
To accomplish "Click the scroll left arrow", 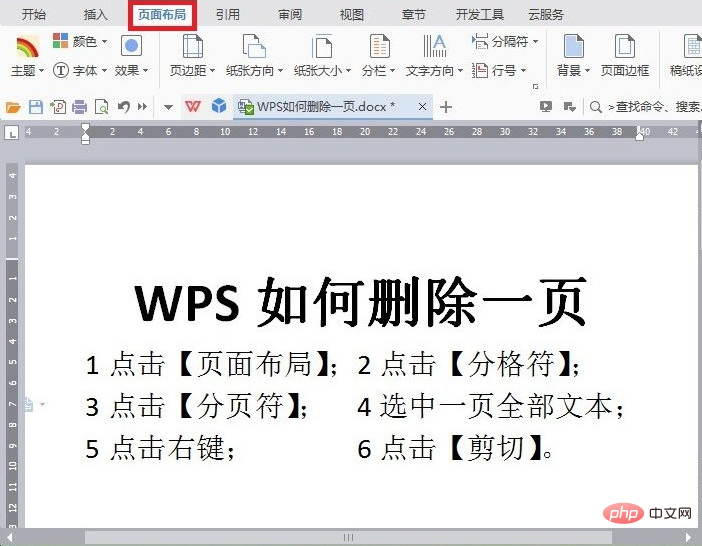I will [9, 537].
